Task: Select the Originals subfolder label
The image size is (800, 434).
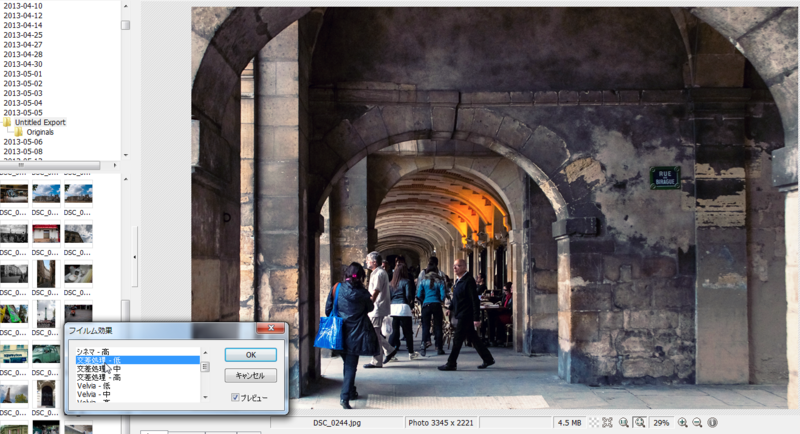Action: 40,132
